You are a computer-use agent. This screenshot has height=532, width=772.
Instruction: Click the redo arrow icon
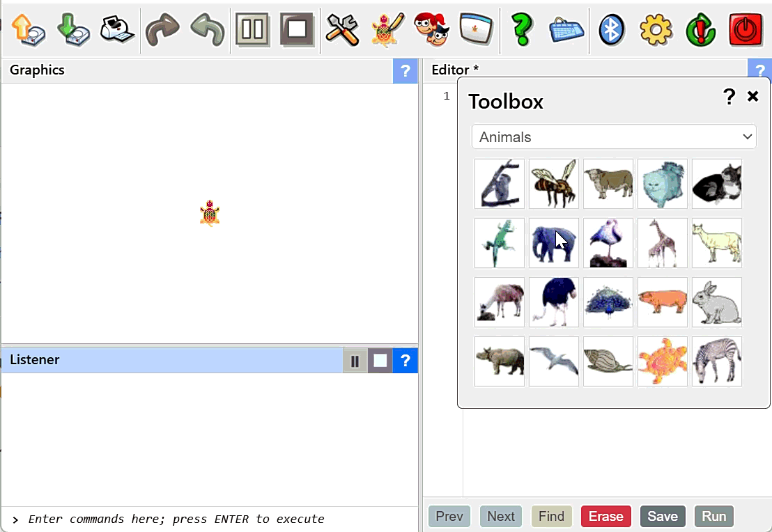[162, 30]
